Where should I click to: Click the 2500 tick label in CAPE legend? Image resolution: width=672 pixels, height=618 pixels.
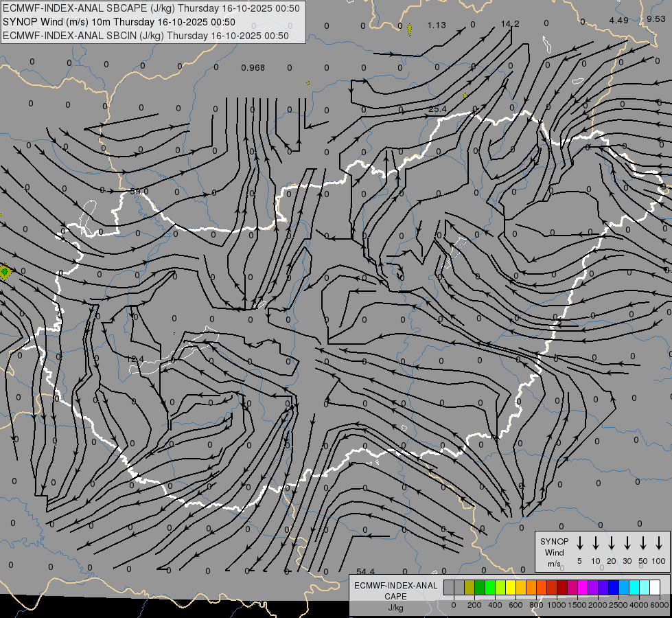click(x=618, y=605)
